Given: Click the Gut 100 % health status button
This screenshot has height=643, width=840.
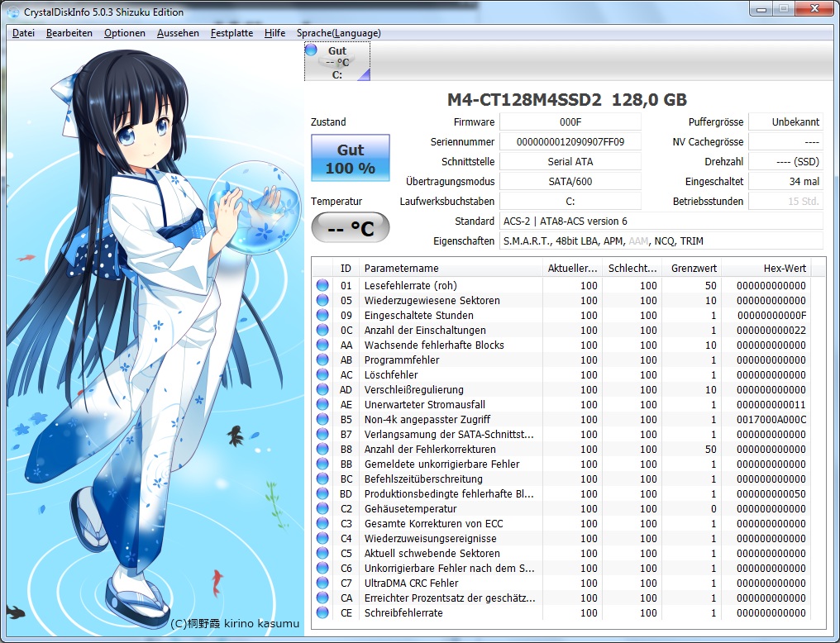Looking at the screenshot, I should (x=351, y=159).
